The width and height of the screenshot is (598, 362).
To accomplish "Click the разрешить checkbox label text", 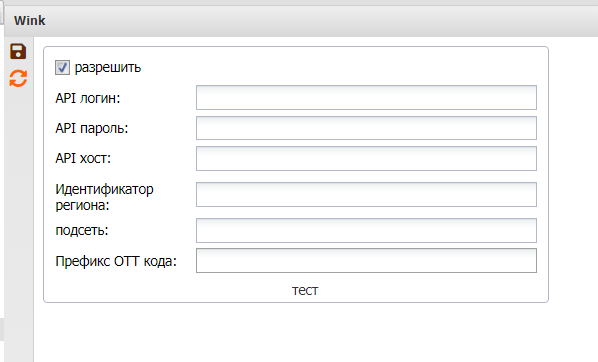I will pyautogui.click(x=108, y=68).
